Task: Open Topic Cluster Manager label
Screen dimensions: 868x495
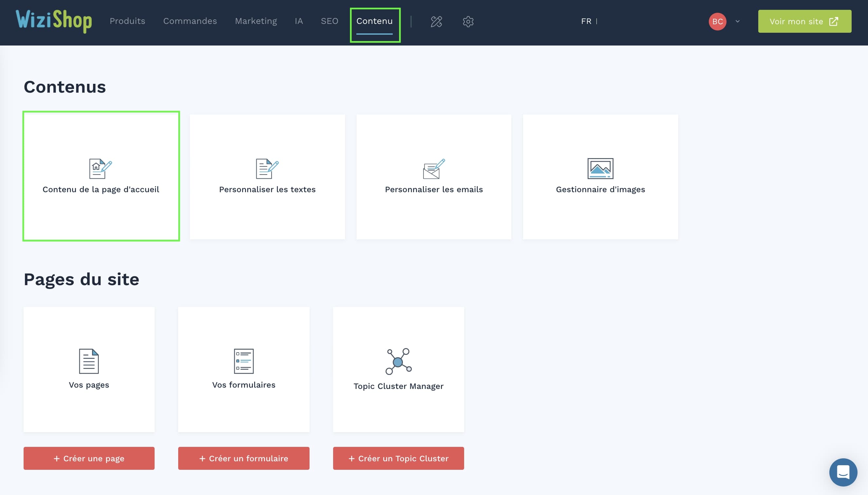Action: click(x=398, y=386)
